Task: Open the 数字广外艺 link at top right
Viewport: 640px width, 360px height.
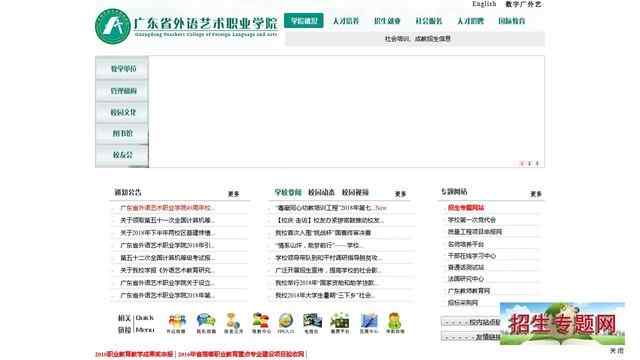Action: click(524, 4)
